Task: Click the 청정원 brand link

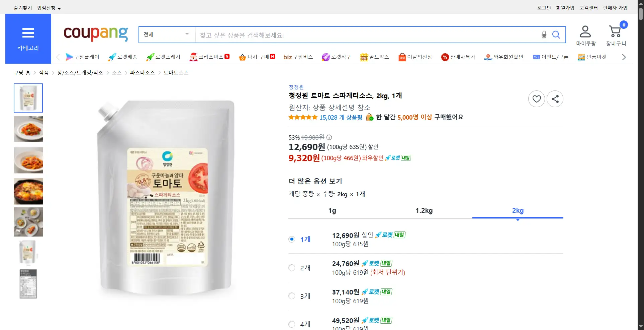Action: (x=296, y=87)
